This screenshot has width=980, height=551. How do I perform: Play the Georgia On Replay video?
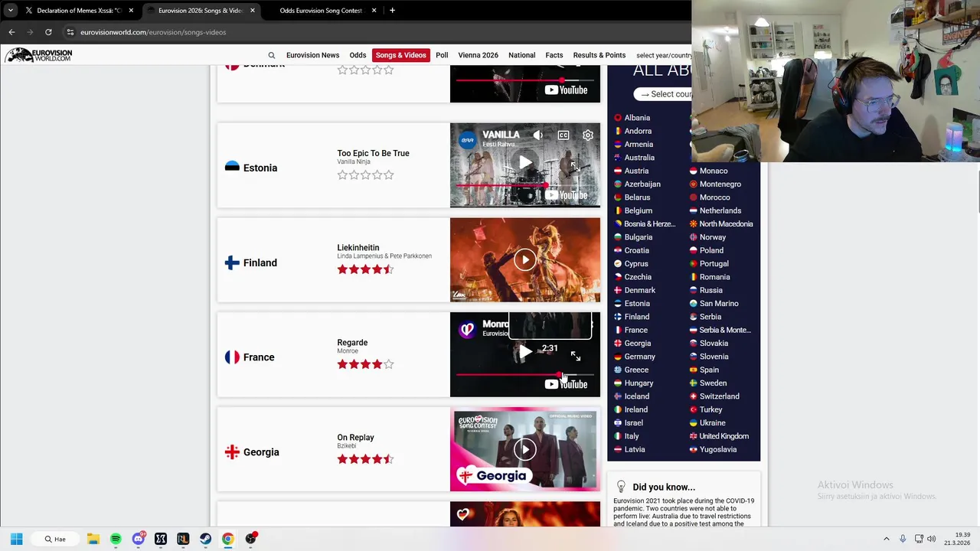point(524,449)
